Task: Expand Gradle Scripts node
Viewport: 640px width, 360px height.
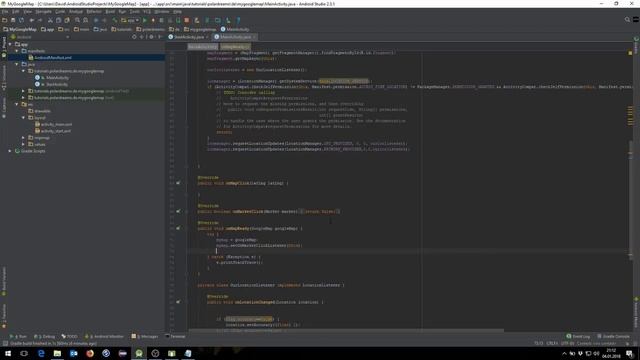Action: [x=10, y=151]
